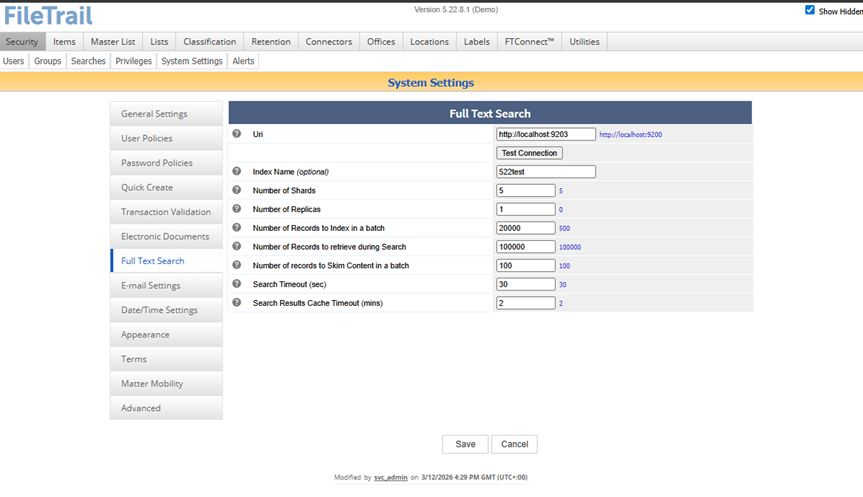Go to the Classification tab

pyautogui.click(x=210, y=41)
